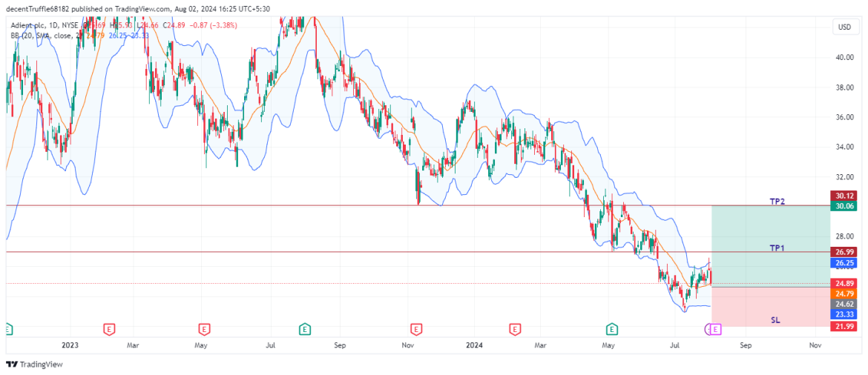This screenshot has height=375, width=868.
Task: Click the red earnings marker near November 2023
Action: pyautogui.click(x=415, y=328)
